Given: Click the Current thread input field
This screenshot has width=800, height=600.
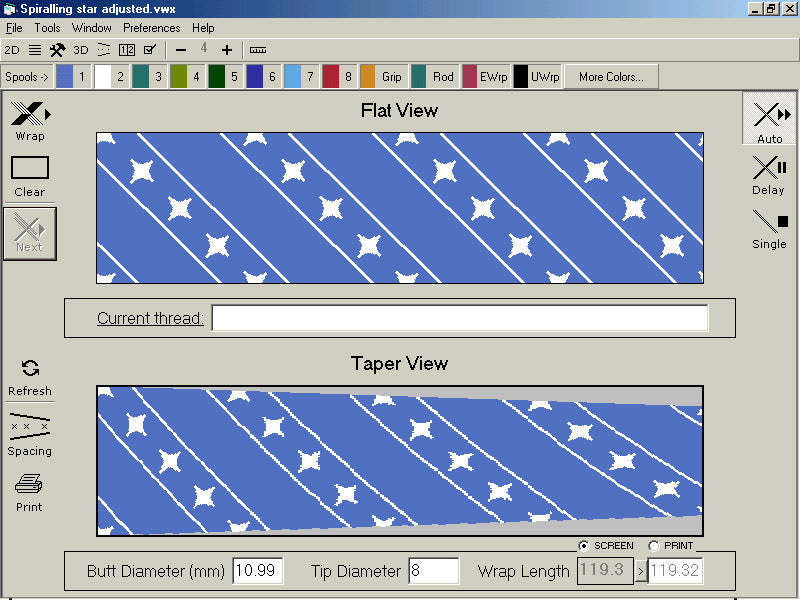Looking at the screenshot, I should click(x=460, y=318).
